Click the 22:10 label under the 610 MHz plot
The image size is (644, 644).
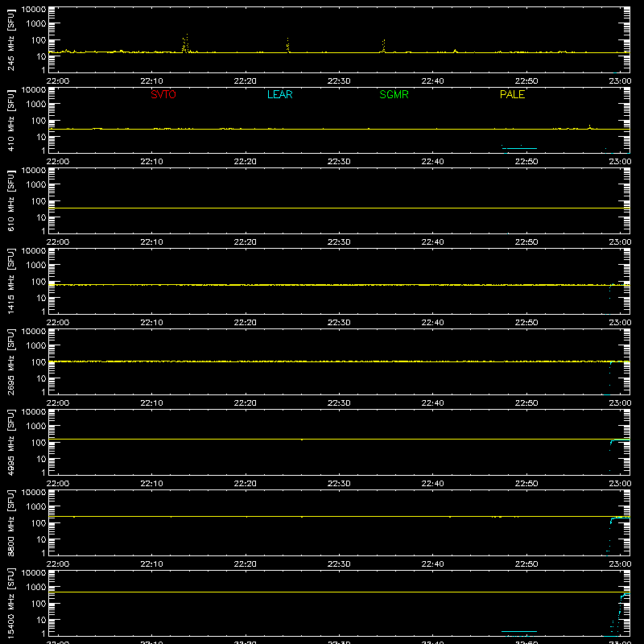(x=151, y=242)
